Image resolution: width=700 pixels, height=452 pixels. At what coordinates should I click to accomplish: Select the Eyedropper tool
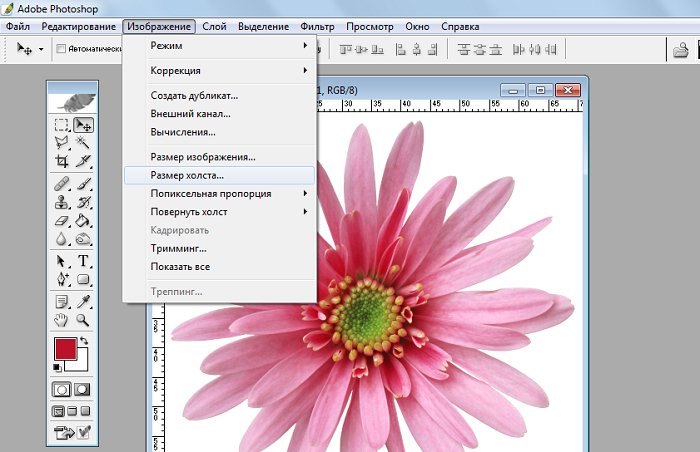(83, 302)
